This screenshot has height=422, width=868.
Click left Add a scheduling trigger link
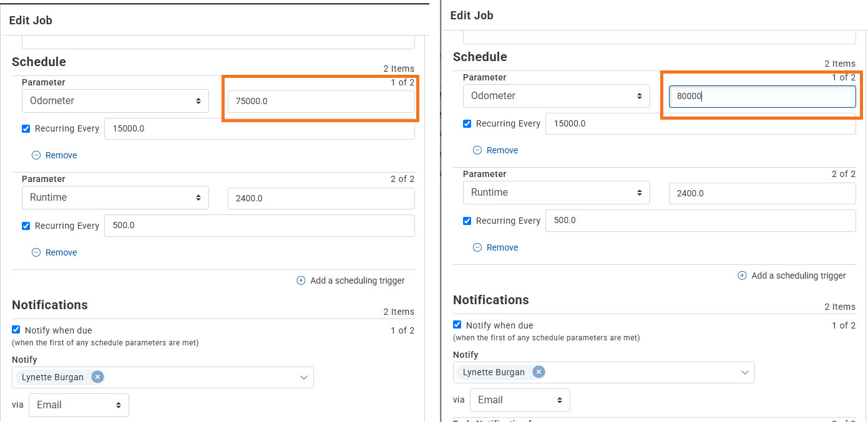coord(358,281)
